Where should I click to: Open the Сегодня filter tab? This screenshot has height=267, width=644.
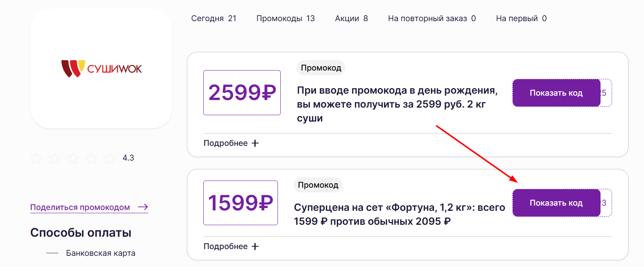click(214, 18)
